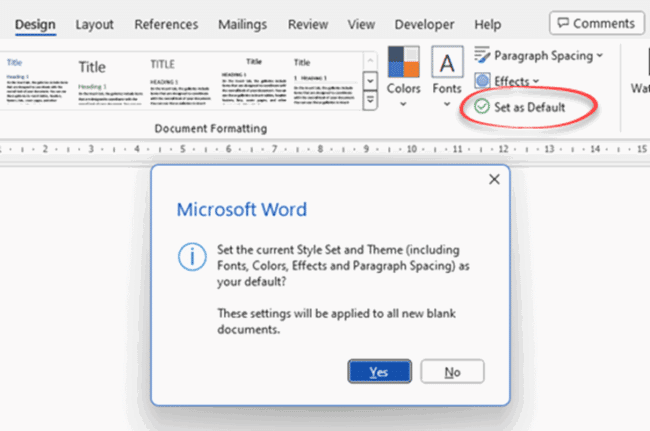
Task: Close the Microsoft Word dialog
Action: (x=493, y=180)
